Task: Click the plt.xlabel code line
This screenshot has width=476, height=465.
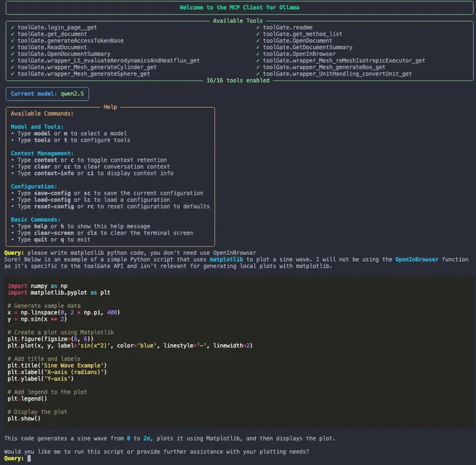Action: click(x=57, y=373)
